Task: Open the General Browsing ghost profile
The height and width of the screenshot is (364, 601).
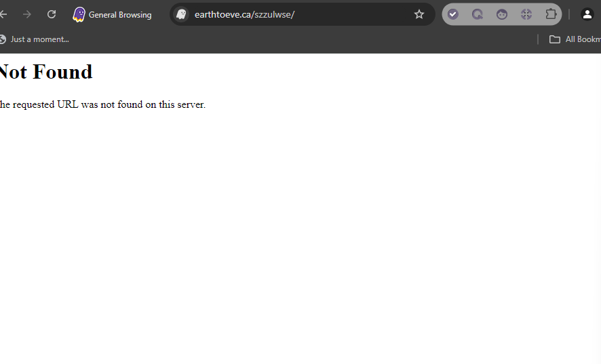Action: click(112, 14)
